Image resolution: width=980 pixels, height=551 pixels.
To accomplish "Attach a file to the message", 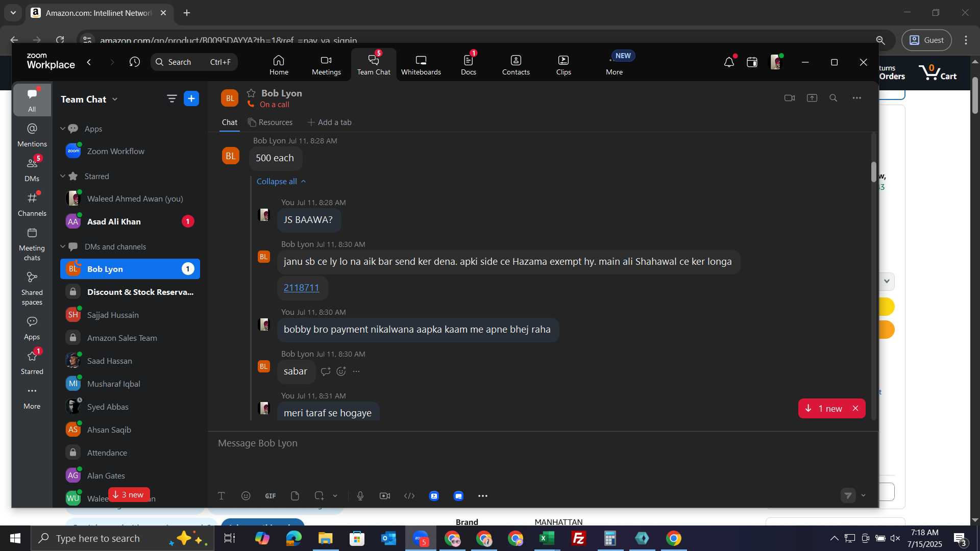I will (x=295, y=496).
